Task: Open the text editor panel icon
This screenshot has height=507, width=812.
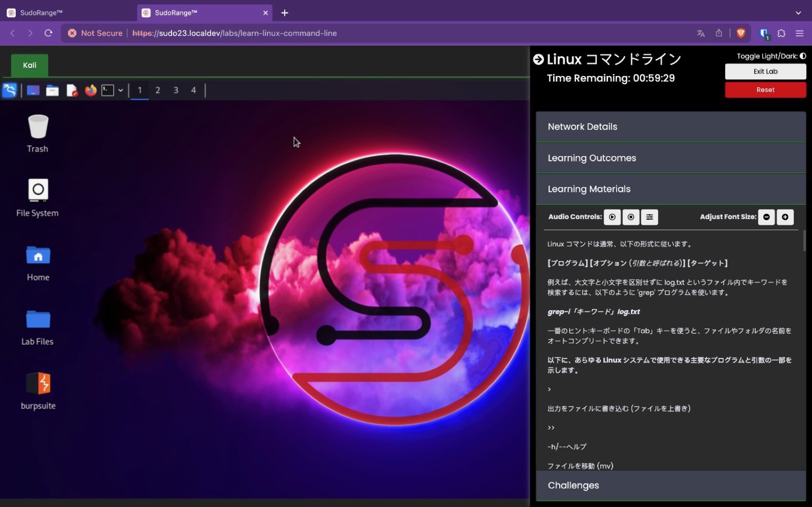Action: pyautogui.click(x=72, y=90)
